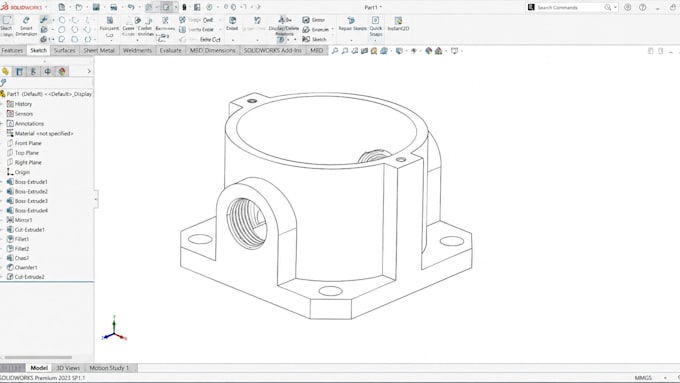680x383 pixels.
Task: Click the Save icon in title toolbar
Action: tap(96, 7)
